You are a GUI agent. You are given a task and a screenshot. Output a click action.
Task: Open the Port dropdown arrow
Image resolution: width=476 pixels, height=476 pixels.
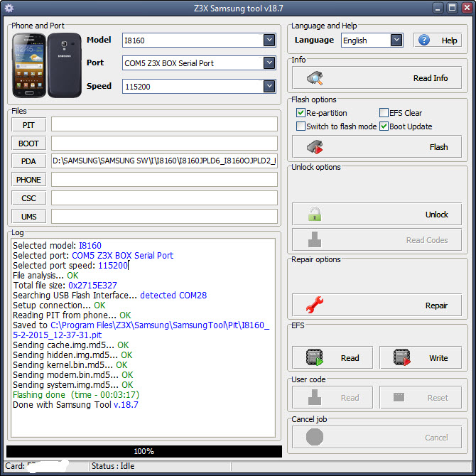click(x=269, y=63)
